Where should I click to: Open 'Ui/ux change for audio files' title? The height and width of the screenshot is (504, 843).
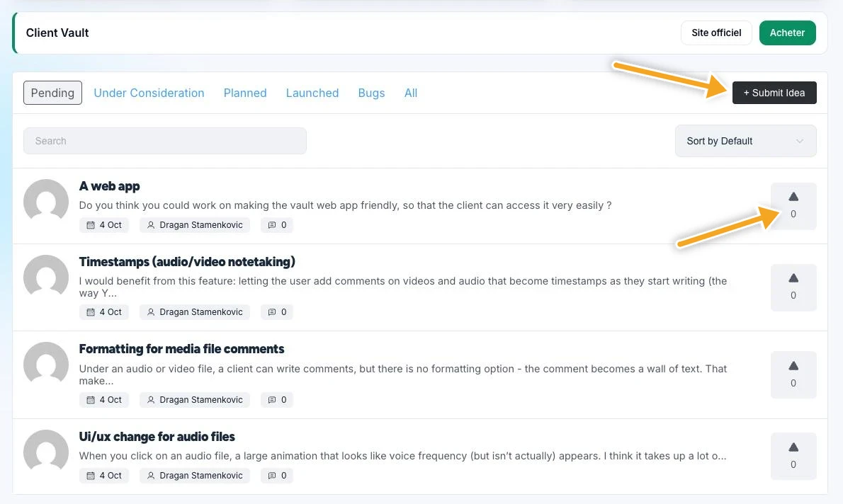[x=157, y=437]
